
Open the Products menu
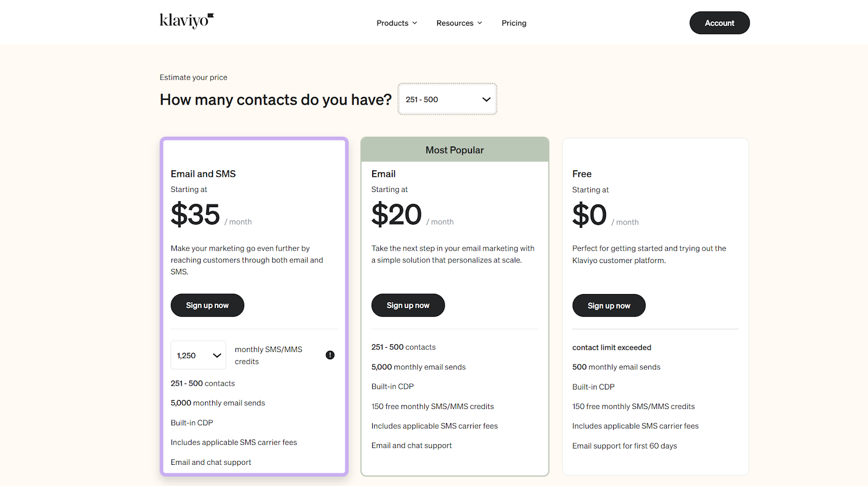click(392, 23)
